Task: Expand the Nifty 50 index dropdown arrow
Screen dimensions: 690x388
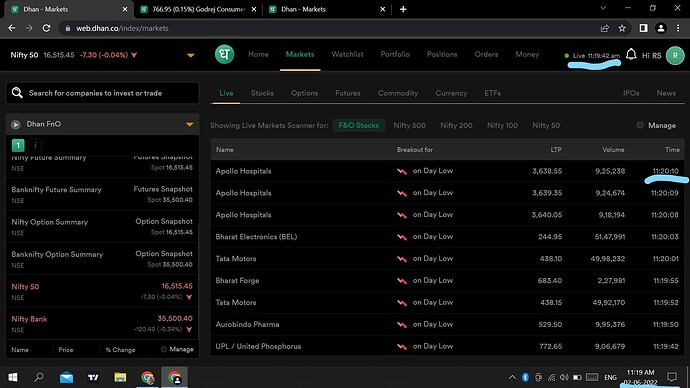Action: coord(191,55)
